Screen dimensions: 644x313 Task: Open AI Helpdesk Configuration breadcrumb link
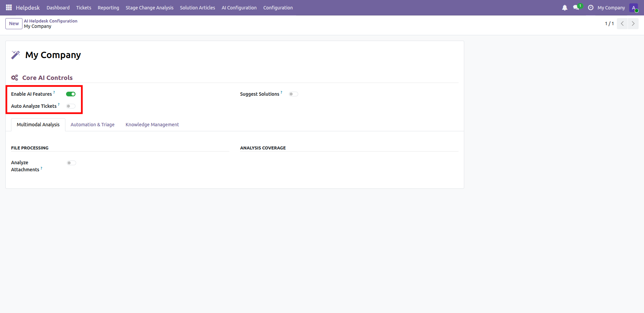point(51,21)
